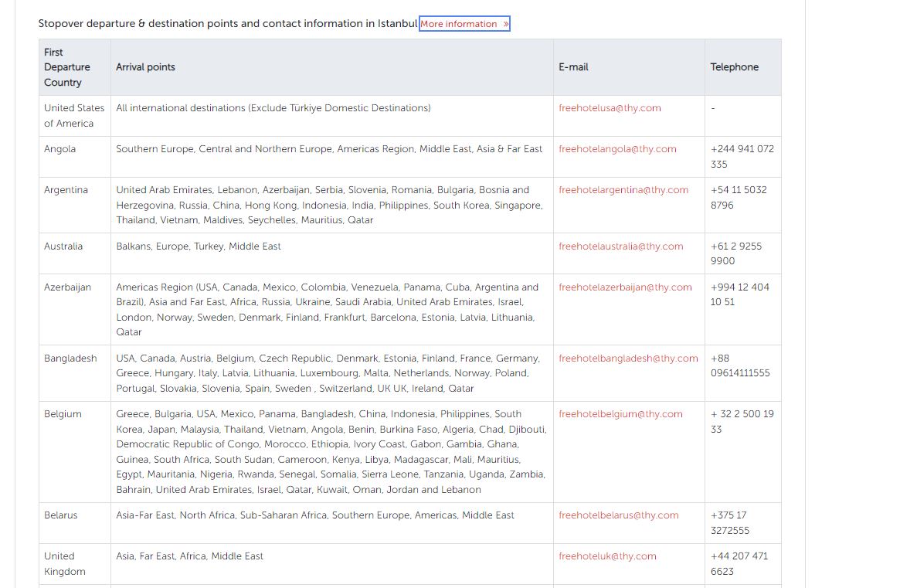Click the Arrival points column header
Screen dimensions: 900x588
pyautogui.click(x=145, y=67)
